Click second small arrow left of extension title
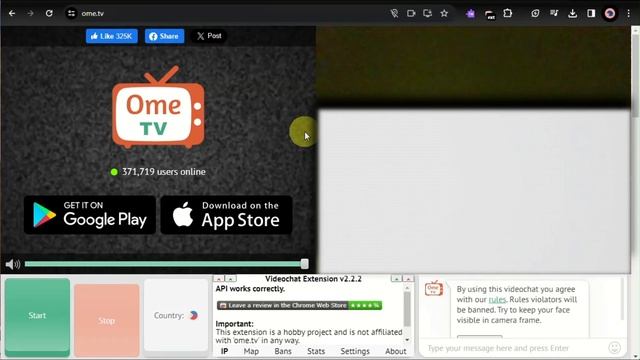The height and width of the screenshot is (360, 640). point(231,279)
